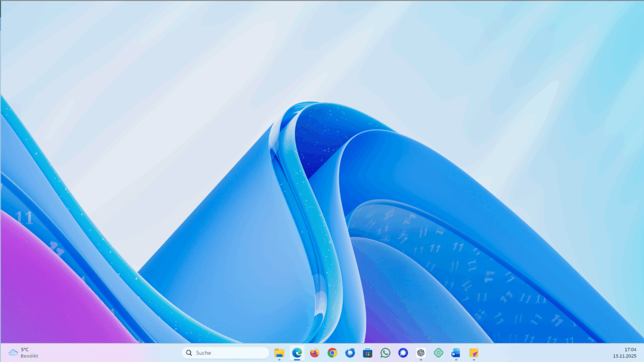Launch the green diamond app on the taskbar
This screenshot has width=644, height=362.
pos(439,352)
